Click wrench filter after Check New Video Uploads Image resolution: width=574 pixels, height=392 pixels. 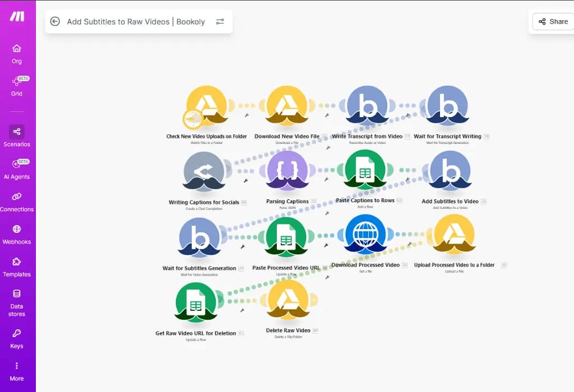(x=246, y=115)
